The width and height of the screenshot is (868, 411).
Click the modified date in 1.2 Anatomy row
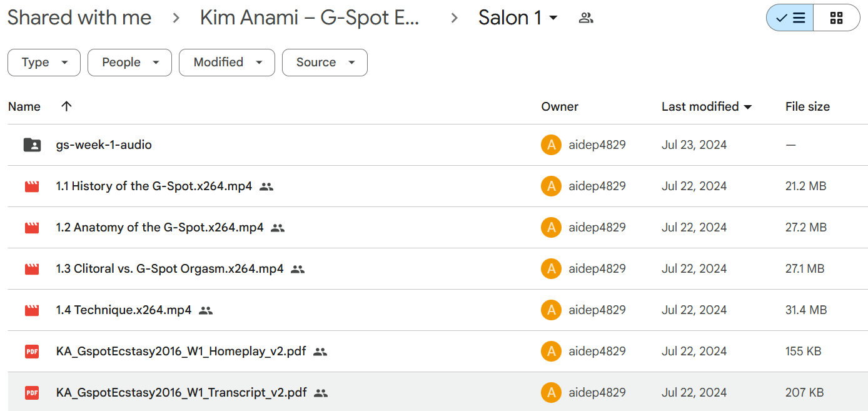tap(694, 227)
